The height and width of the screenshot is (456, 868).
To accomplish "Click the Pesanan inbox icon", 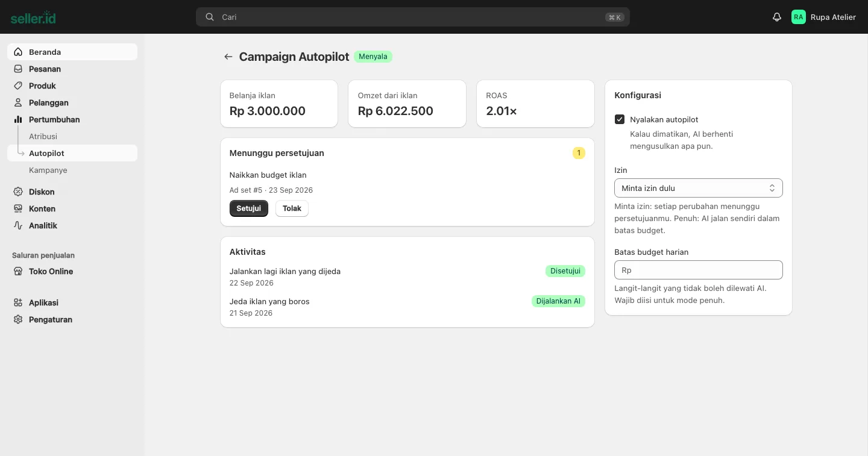I will 18,69.
